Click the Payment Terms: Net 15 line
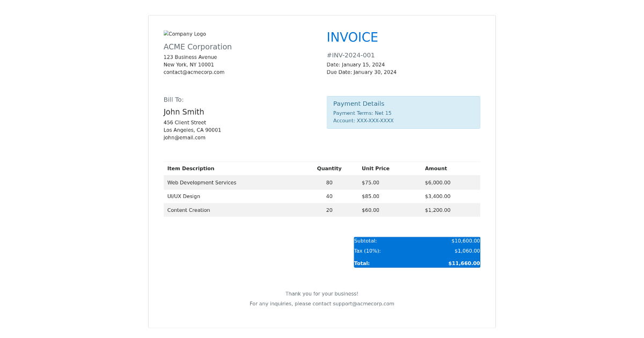The image size is (644, 338). (x=362, y=113)
